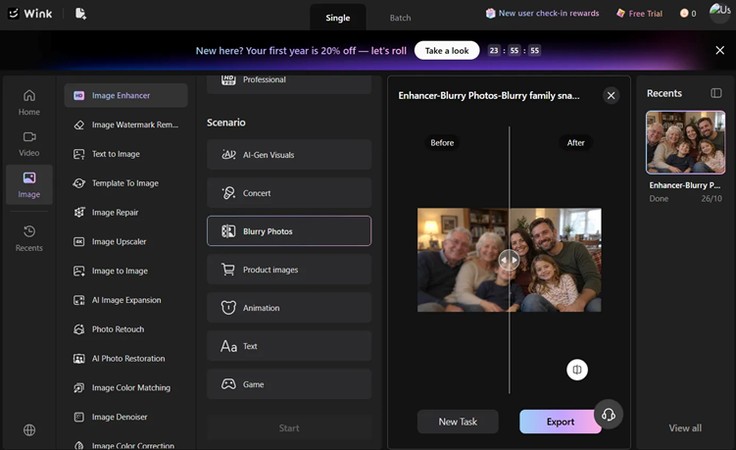Viewport: 736px width, 450px height.
Task: Switch to the Batch tab
Action: pyautogui.click(x=400, y=18)
